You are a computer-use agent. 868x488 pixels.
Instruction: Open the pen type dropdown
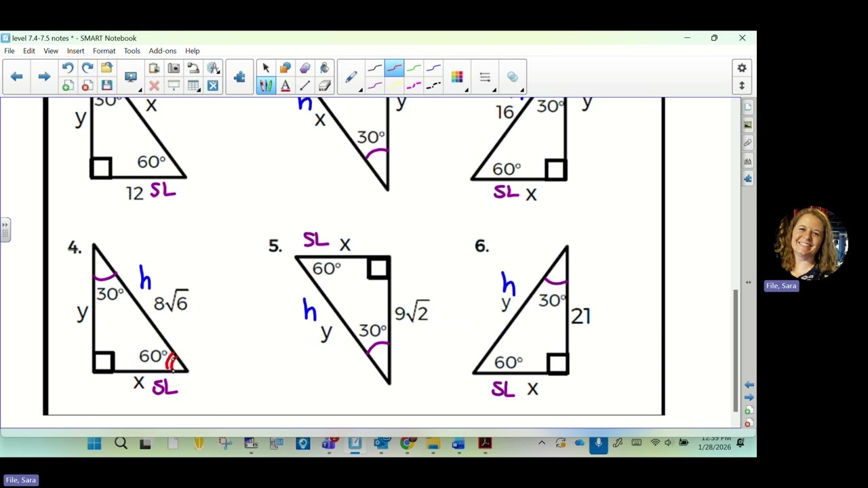pyautogui.click(x=353, y=77)
